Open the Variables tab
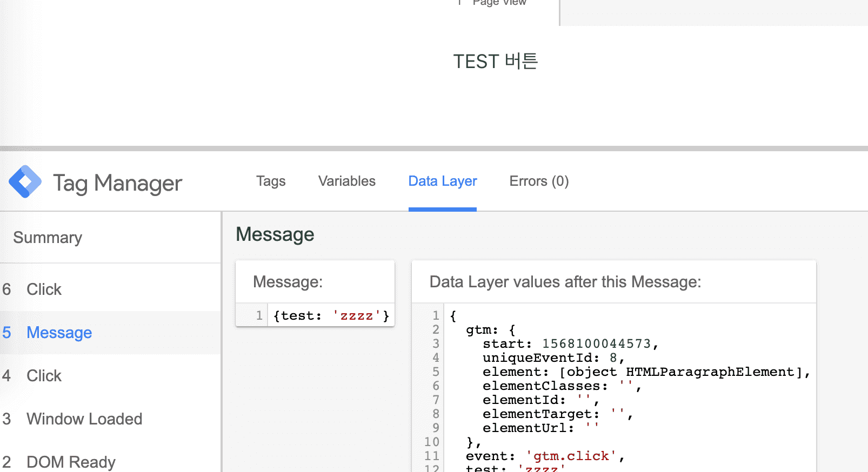 346,181
